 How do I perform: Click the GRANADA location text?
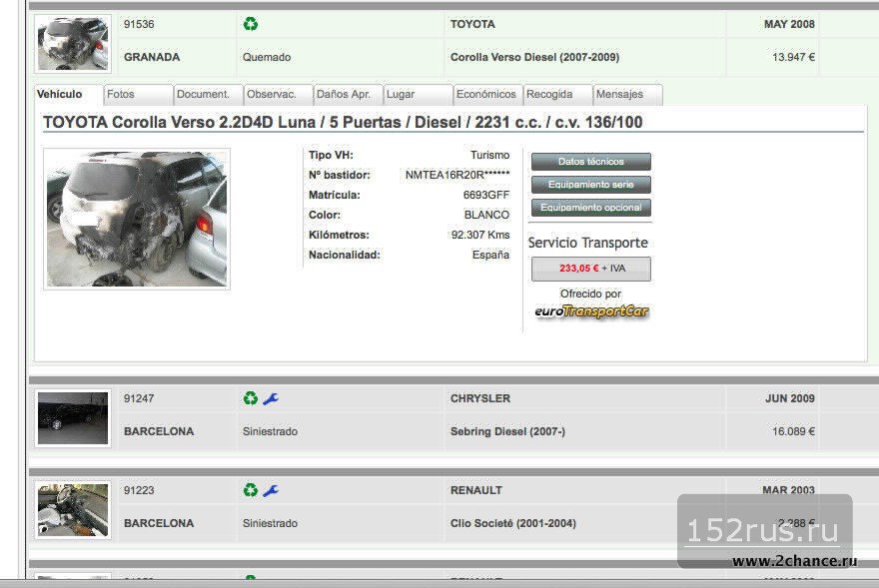point(152,57)
